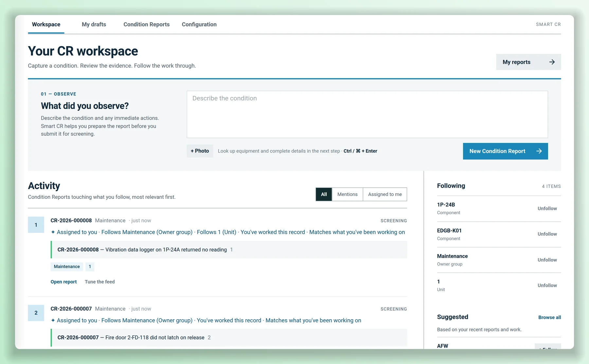Click EDGB-K01 in Following list
589x364 pixels.
tap(449, 231)
